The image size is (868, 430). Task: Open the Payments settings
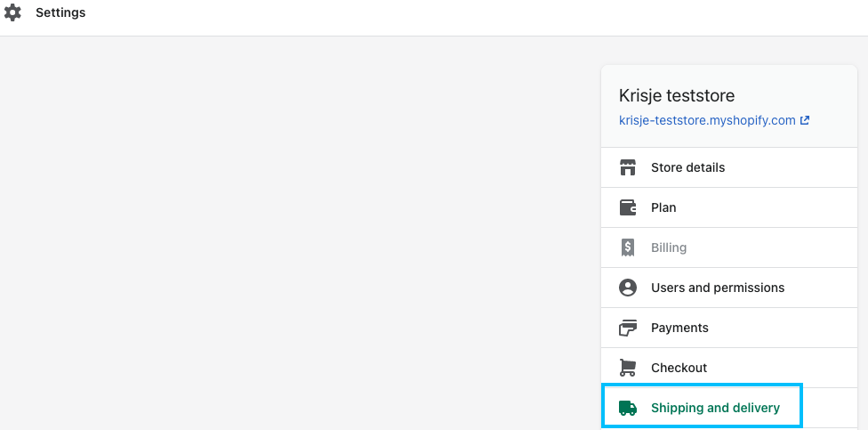point(729,328)
